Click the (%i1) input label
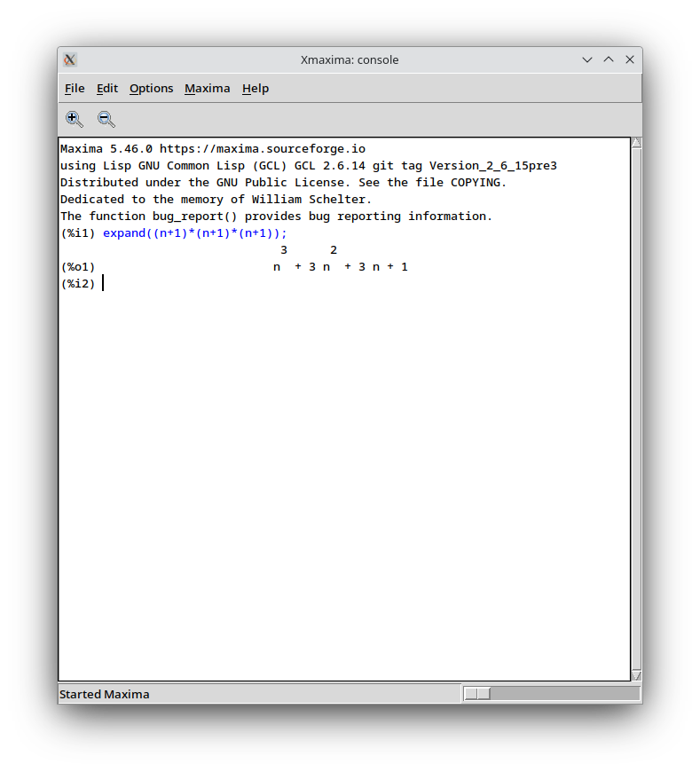Screen dimensions: 700x772 pyautogui.click(x=78, y=233)
